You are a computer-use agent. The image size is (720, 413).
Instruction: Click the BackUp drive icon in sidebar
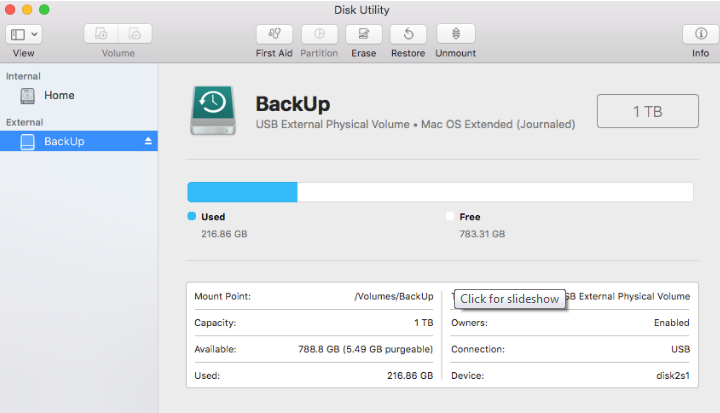click(x=28, y=141)
